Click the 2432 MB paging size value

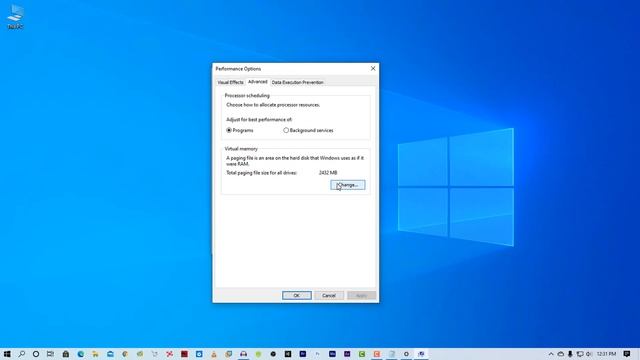tap(328, 173)
